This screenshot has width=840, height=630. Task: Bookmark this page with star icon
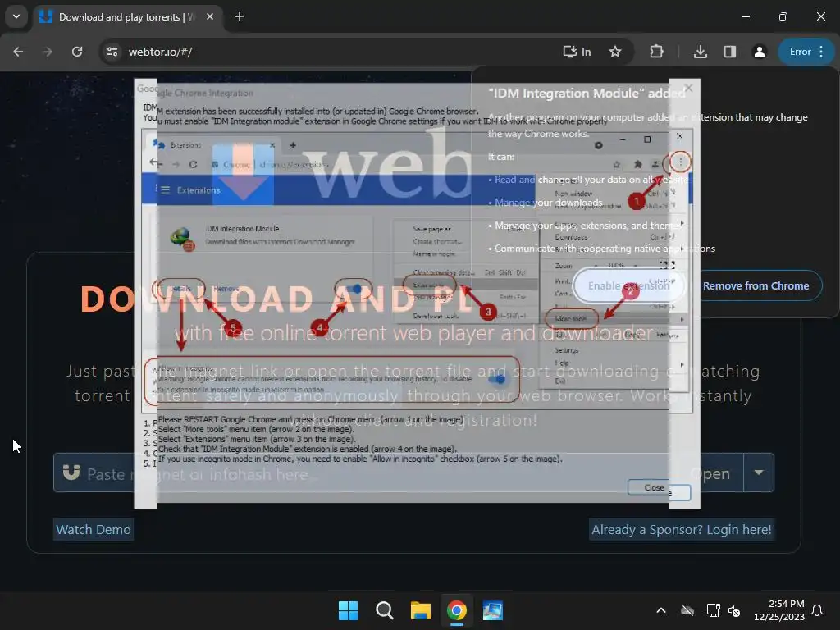[615, 52]
